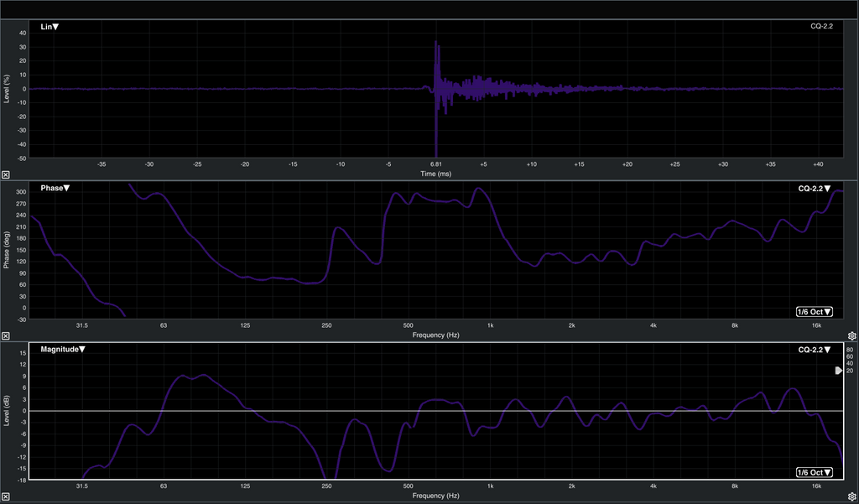
Task: Expand the Magnitude graph type dropdown
Action: coord(63,350)
